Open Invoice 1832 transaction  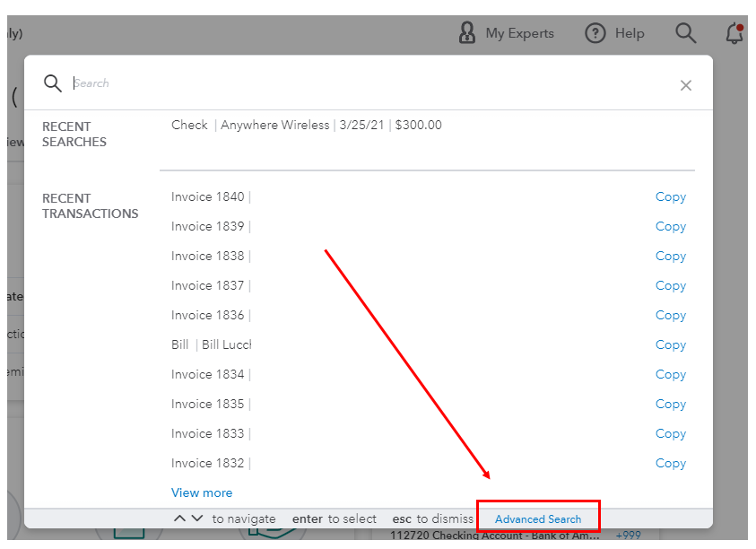click(x=210, y=463)
